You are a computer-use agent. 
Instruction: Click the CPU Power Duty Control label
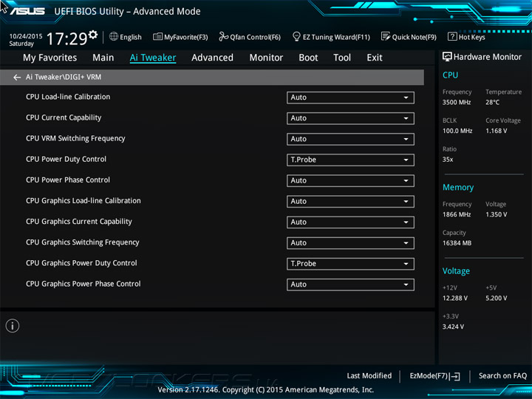click(66, 159)
